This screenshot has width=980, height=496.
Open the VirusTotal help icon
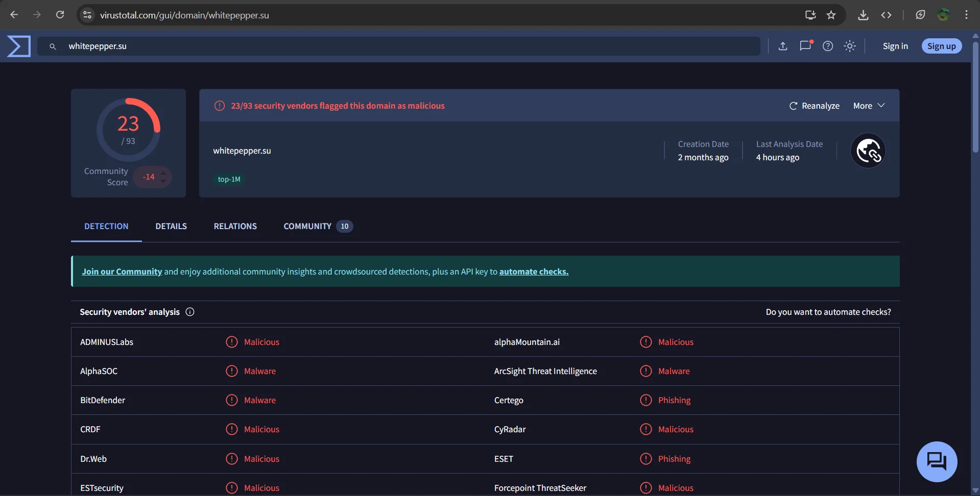(828, 46)
